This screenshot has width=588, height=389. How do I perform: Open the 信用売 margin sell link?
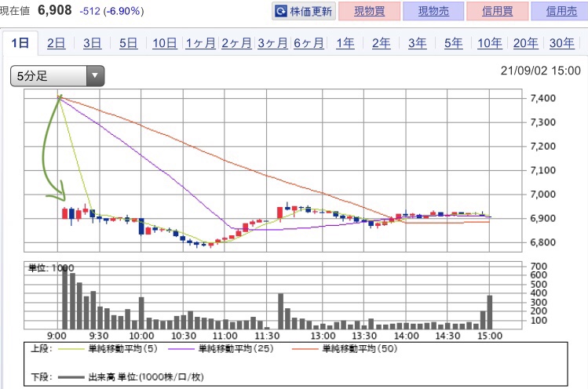[x=561, y=11]
